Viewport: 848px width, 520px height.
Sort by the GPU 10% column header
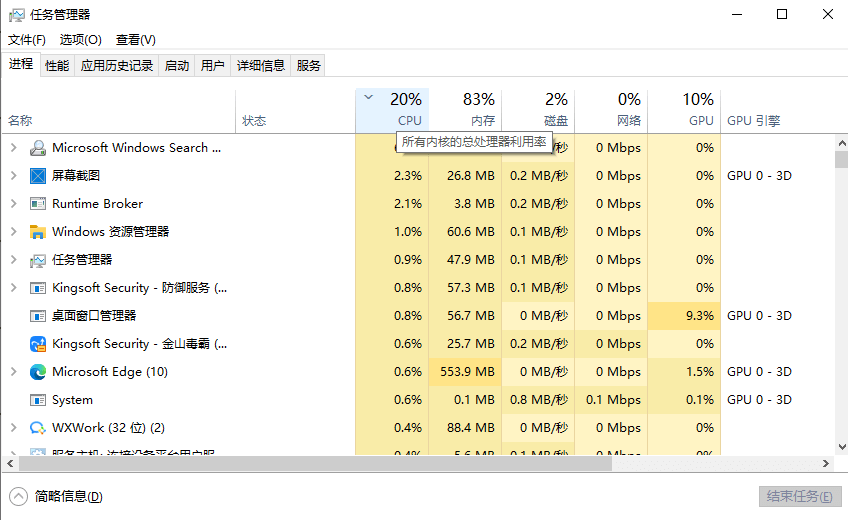684,111
